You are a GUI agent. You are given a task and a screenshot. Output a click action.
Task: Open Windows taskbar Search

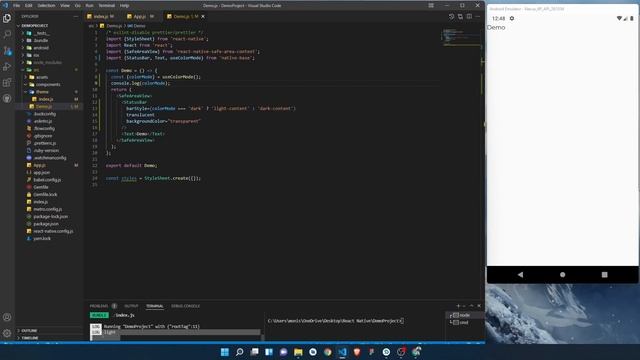pyautogui.click(x=240, y=352)
